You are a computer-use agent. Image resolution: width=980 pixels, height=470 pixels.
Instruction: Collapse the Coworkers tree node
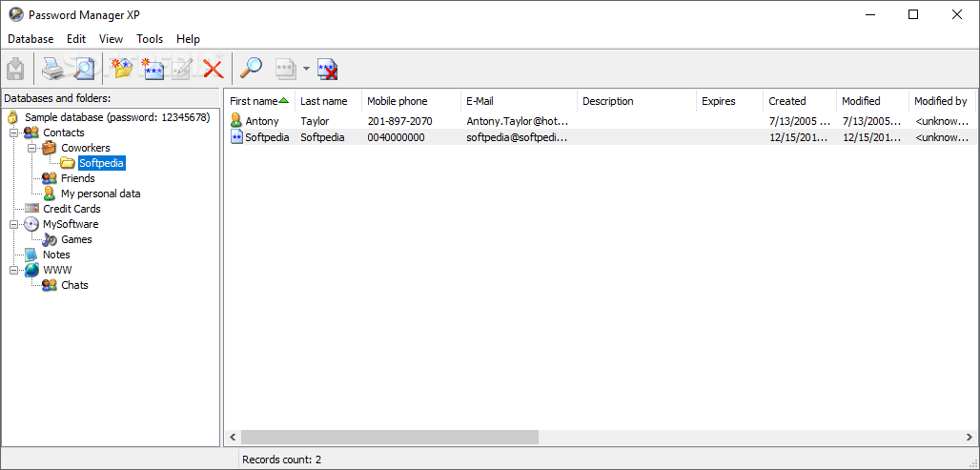click(x=31, y=148)
